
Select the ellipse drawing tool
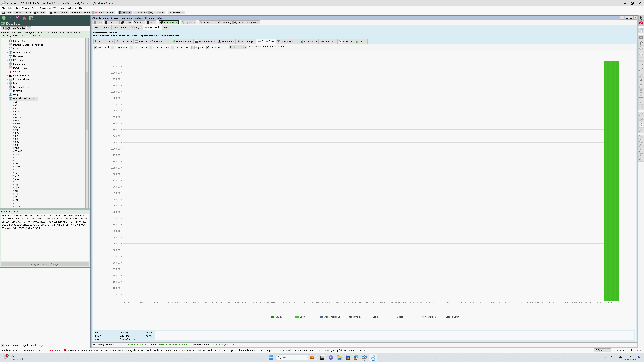pyautogui.click(x=641, y=54)
